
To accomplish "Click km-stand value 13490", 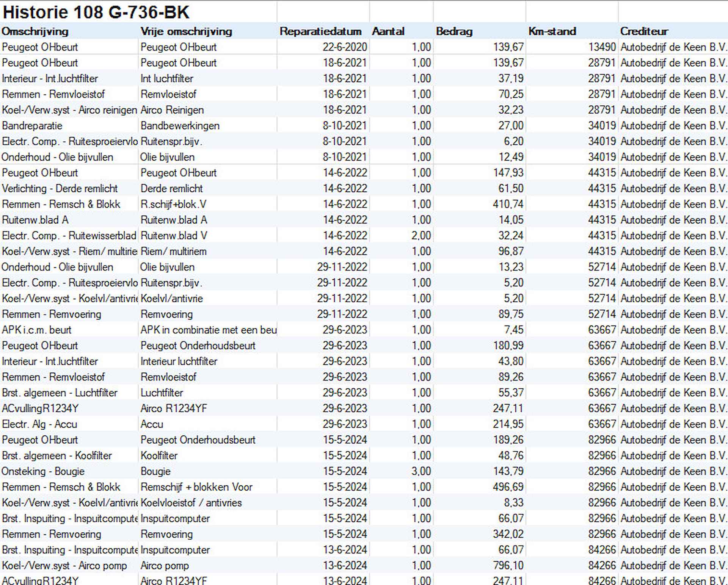I will pos(602,47).
